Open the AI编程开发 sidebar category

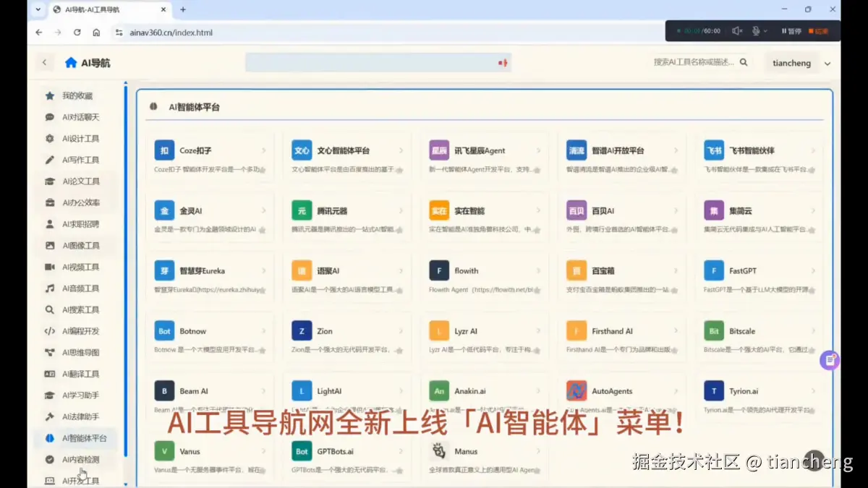click(81, 331)
